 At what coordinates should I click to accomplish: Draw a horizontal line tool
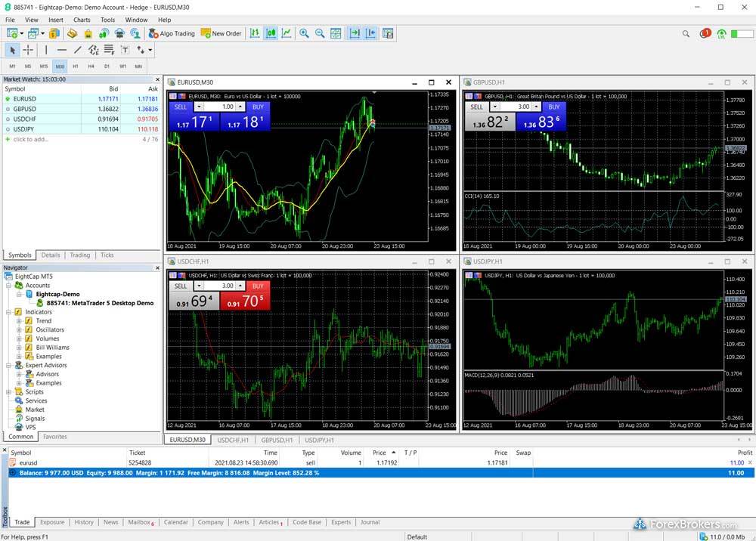click(62, 50)
